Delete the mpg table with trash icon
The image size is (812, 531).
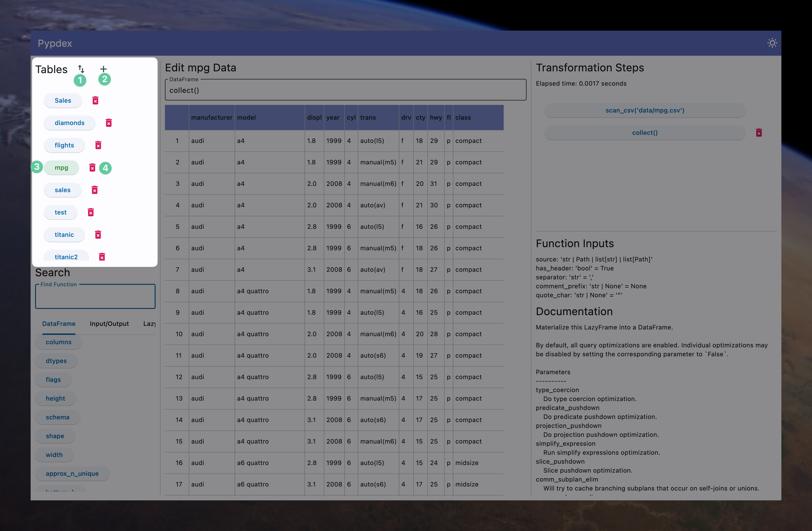92,167
